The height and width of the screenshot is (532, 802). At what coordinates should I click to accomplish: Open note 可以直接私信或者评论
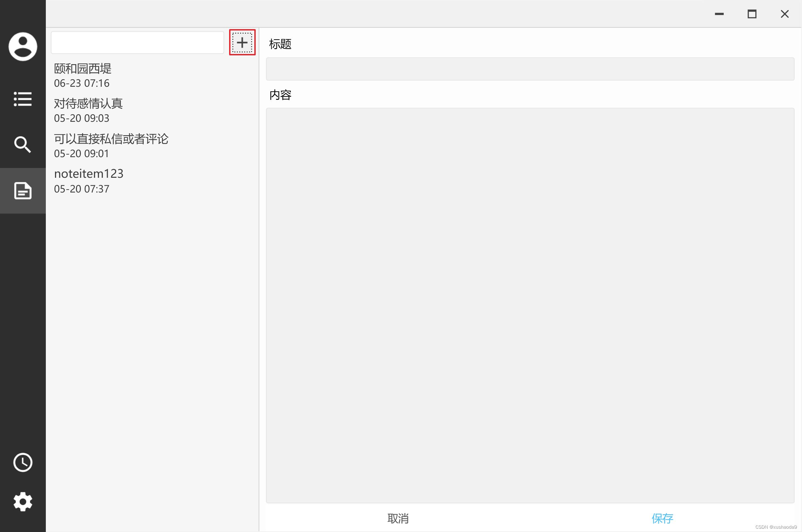(111, 139)
